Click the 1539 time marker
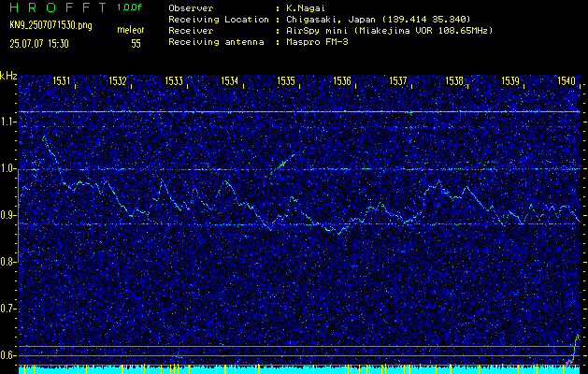Screen dimensions: 588x374 point(510,80)
